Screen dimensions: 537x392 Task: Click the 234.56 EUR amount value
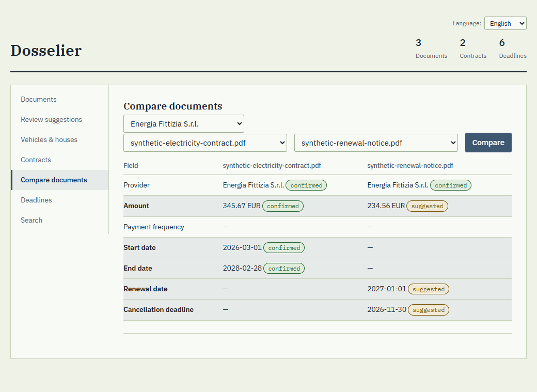coord(386,206)
